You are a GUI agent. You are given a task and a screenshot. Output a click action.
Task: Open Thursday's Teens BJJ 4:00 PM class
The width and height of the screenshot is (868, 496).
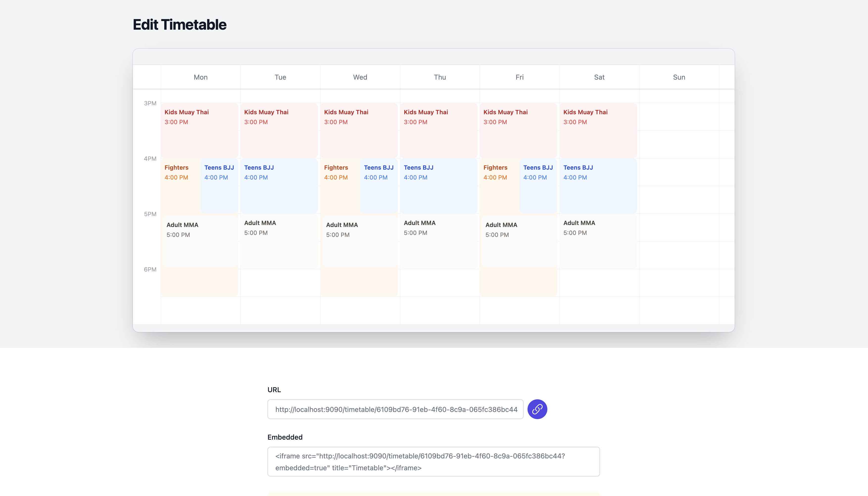coord(438,186)
